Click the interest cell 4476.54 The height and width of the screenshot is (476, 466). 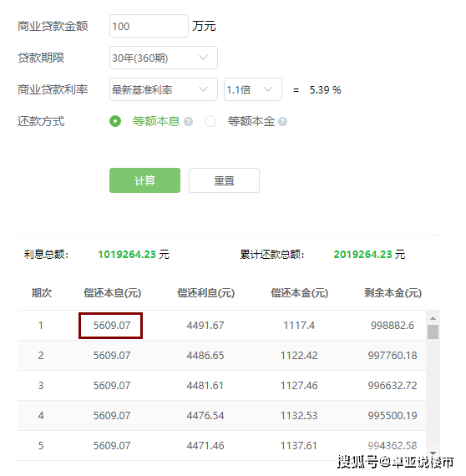tap(205, 416)
